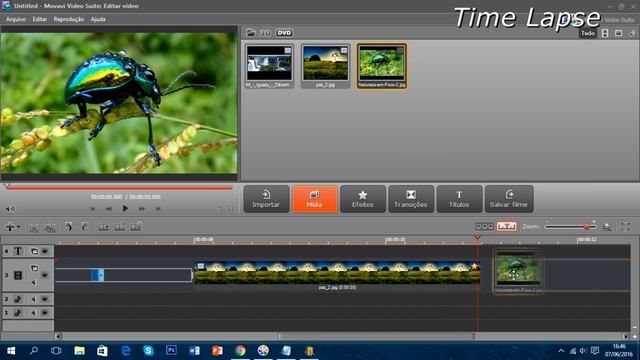The width and height of the screenshot is (640, 360).
Task: Select the paz_2.jpg thumbnail
Action: [325, 66]
